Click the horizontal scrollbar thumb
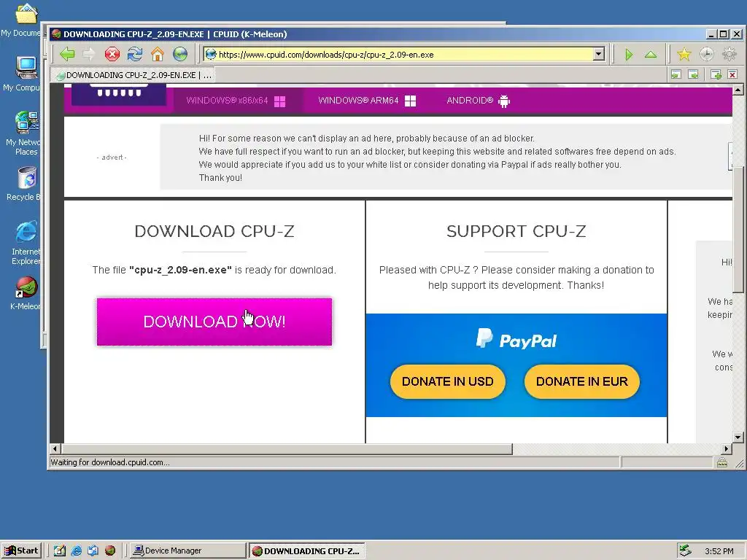The image size is (747, 560). click(x=286, y=448)
